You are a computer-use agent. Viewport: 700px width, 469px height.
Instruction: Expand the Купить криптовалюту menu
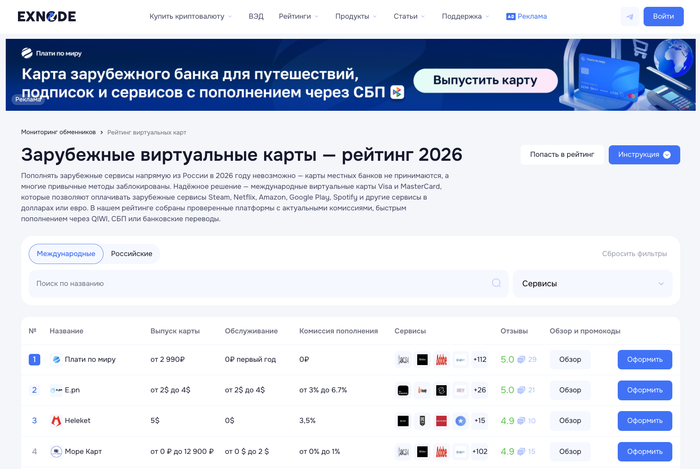tap(191, 17)
